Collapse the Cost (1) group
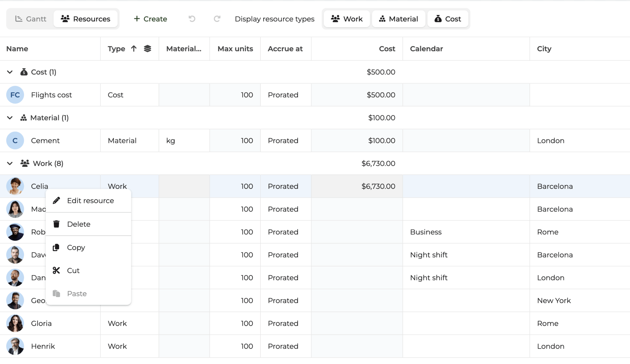This screenshot has width=630, height=364. pyautogui.click(x=10, y=72)
